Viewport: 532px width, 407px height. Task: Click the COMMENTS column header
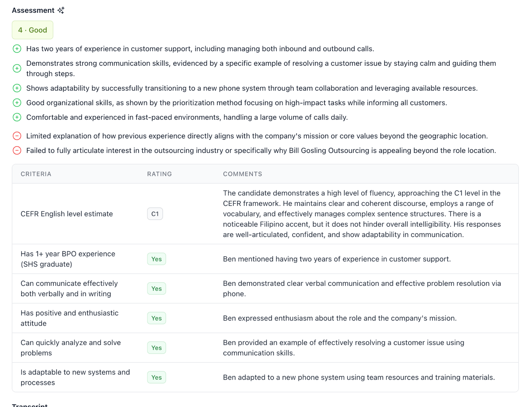[x=242, y=174]
